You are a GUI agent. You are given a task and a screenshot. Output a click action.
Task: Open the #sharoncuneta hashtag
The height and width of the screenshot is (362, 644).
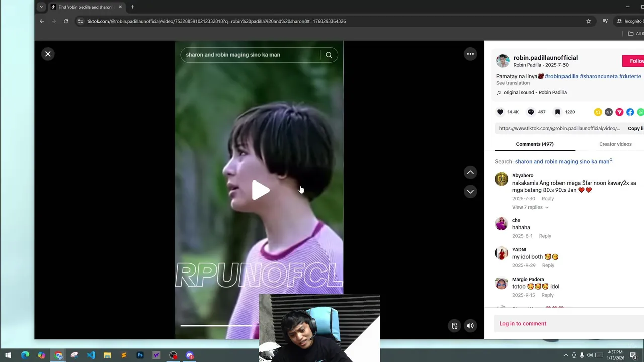pos(599,76)
